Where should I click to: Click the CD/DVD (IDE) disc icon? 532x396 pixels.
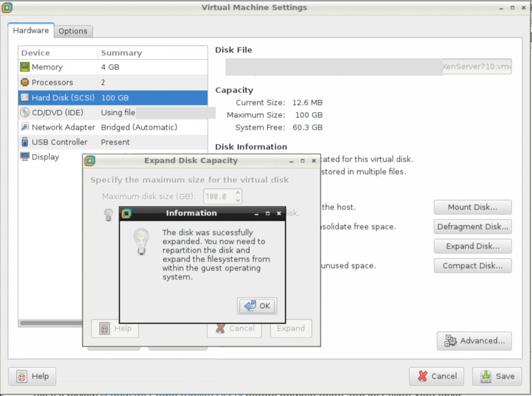(x=25, y=112)
